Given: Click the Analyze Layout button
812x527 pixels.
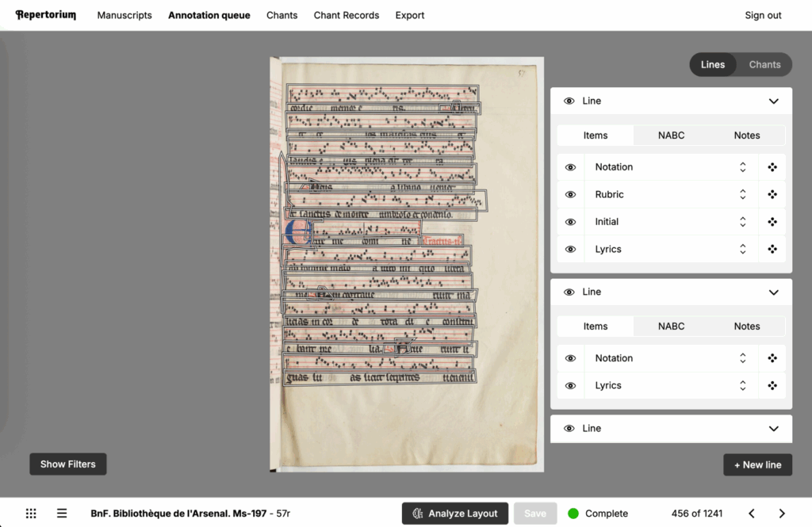Looking at the screenshot, I should tap(454, 514).
